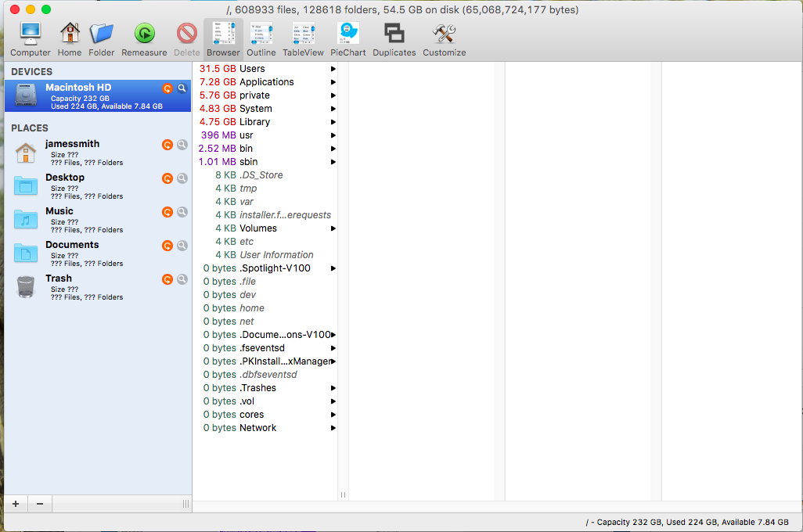Select jamessmith in Places

[98, 153]
